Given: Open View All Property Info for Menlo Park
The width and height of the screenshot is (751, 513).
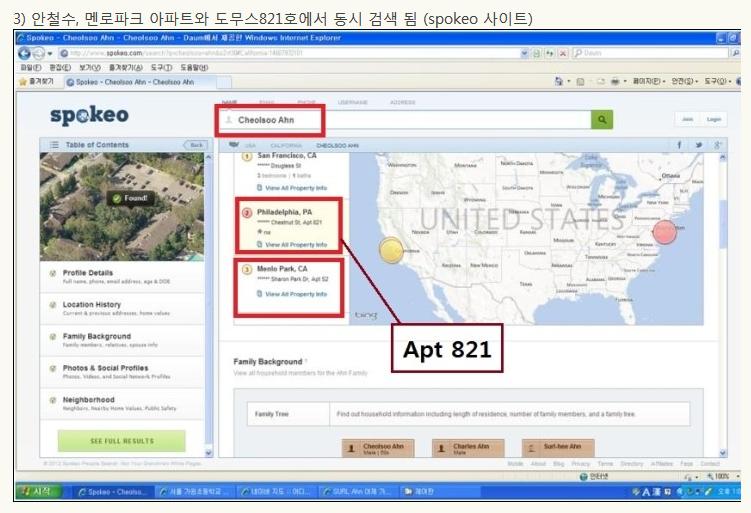Looking at the screenshot, I should (x=295, y=294).
